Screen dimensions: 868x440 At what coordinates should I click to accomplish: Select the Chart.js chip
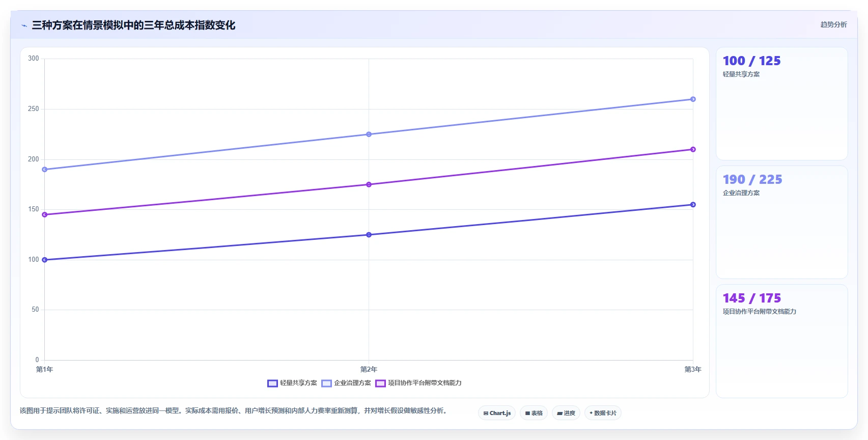(x=497, y=413)
